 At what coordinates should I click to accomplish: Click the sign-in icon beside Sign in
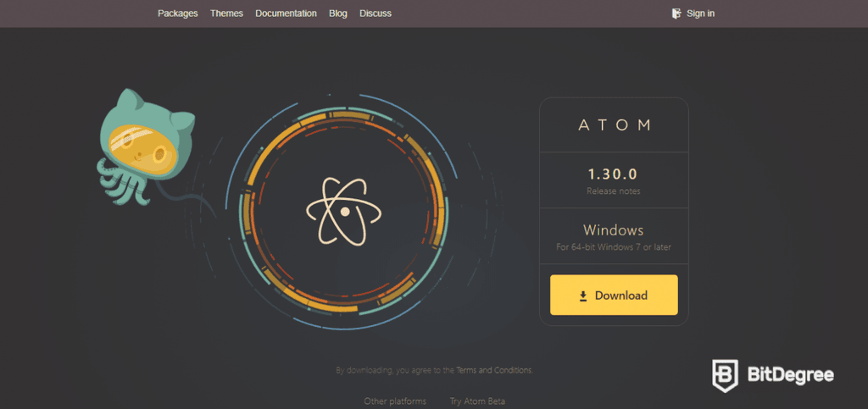(x=676, y=14)
